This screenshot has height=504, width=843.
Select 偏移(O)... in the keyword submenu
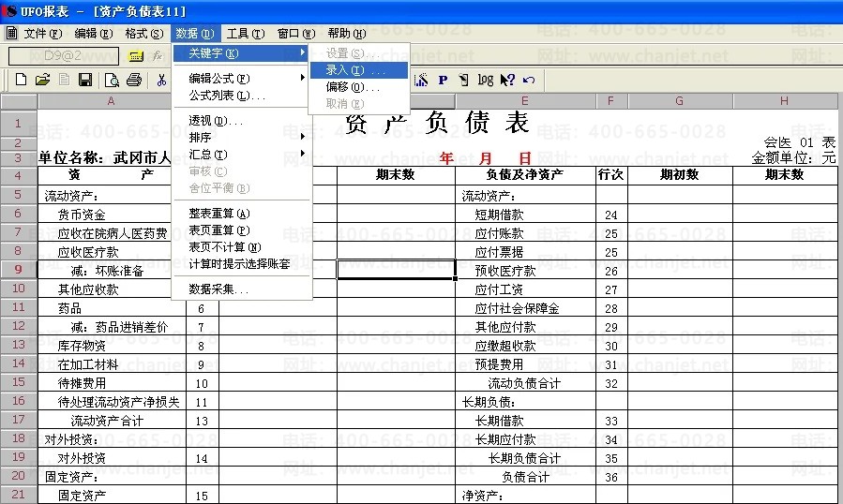click(358, 86)
